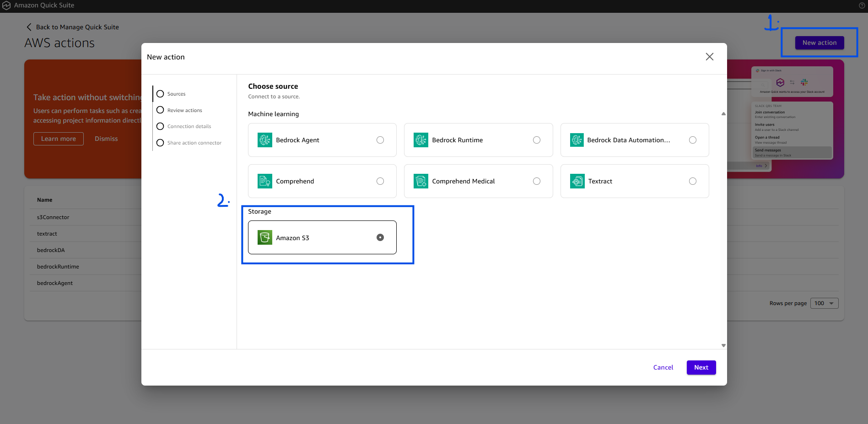
Task: Select the Bedrock Runtime radio button
Action: coord(537,140)
